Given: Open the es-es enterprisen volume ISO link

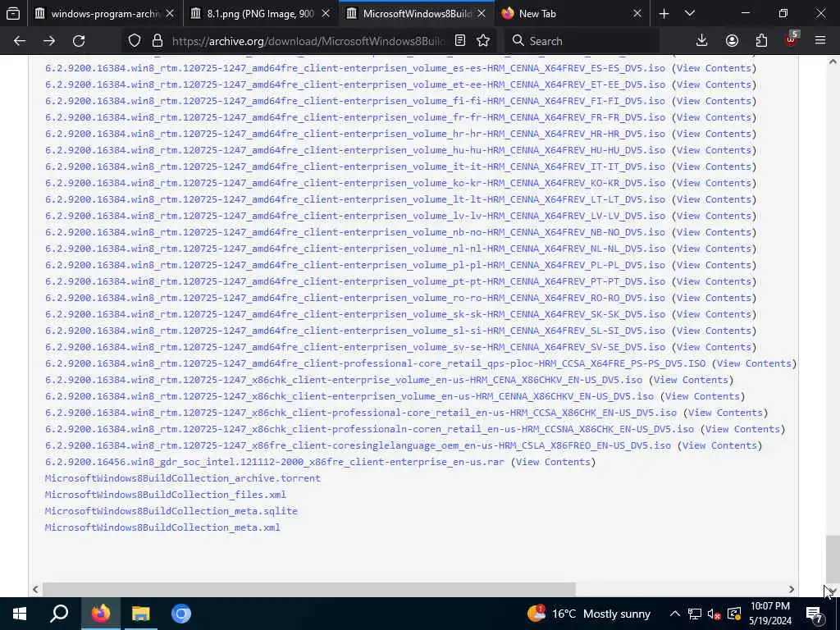Looking at the screenshot, I should pyautogui.click(x=355, y=68).
